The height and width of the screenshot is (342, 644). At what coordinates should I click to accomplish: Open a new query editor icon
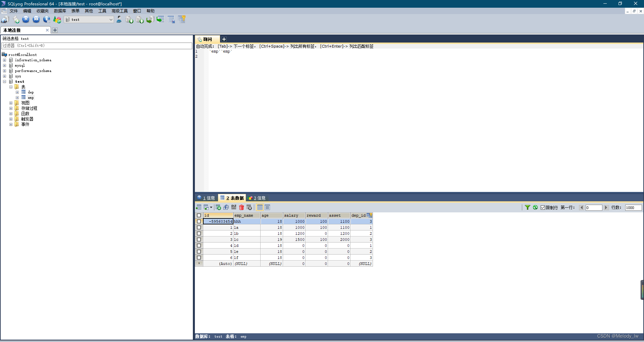point(16,19)
